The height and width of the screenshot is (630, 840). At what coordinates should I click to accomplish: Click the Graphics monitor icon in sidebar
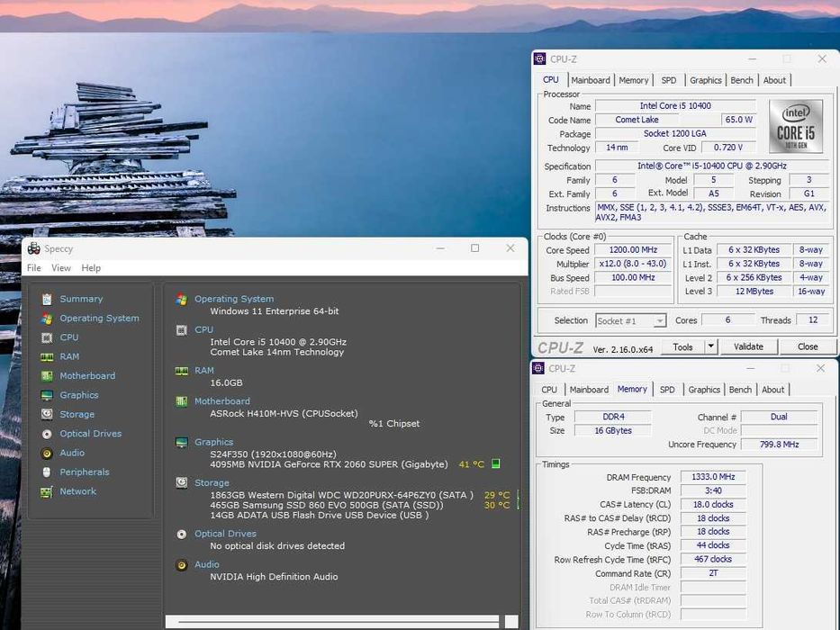pyautogui.click(x=47, y=395)
